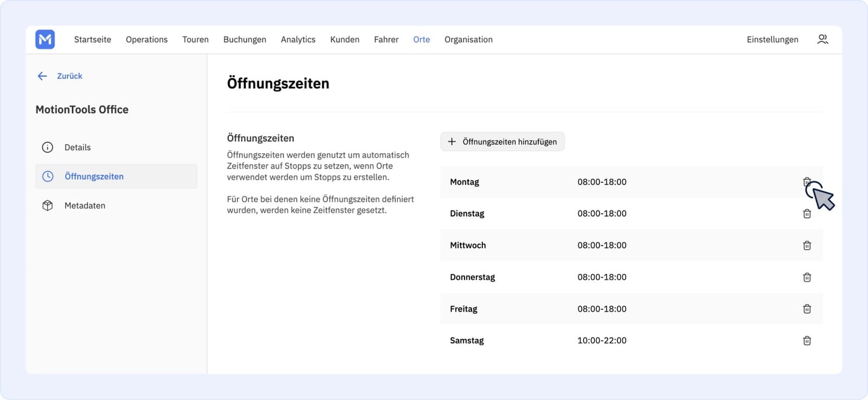This screenshot has height=400, width=868.
Task: Open the Fahrer section
Action: pyautogui.click(x=386, y=39)
